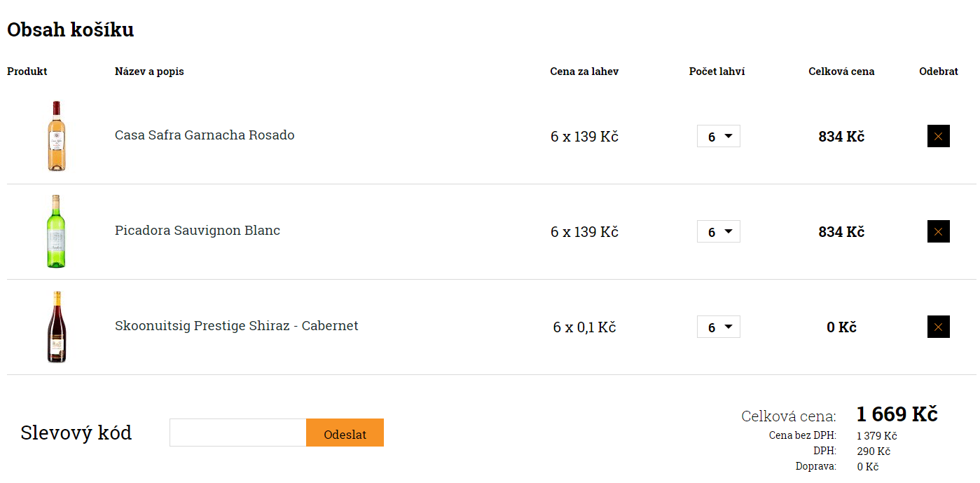This screenshot has height=483, width=980.
Task: Click the Casa Safra rosé bottle thumbnail
Action: (x=57, y=136)
